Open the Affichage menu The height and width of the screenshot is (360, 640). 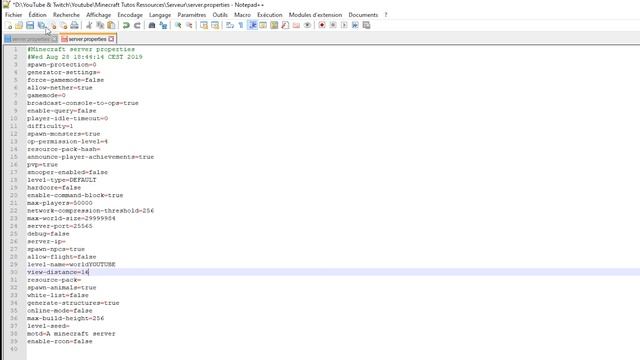pyautogui.click(x=98, y=15)
